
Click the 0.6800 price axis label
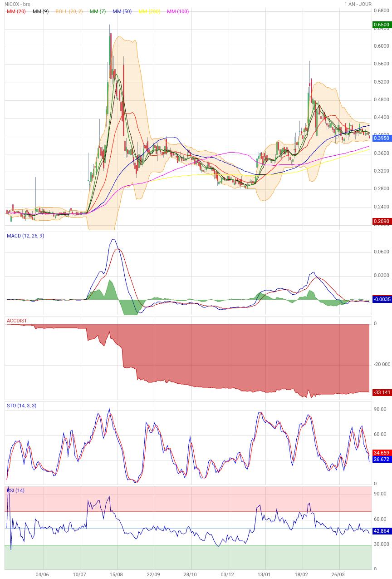382,10
